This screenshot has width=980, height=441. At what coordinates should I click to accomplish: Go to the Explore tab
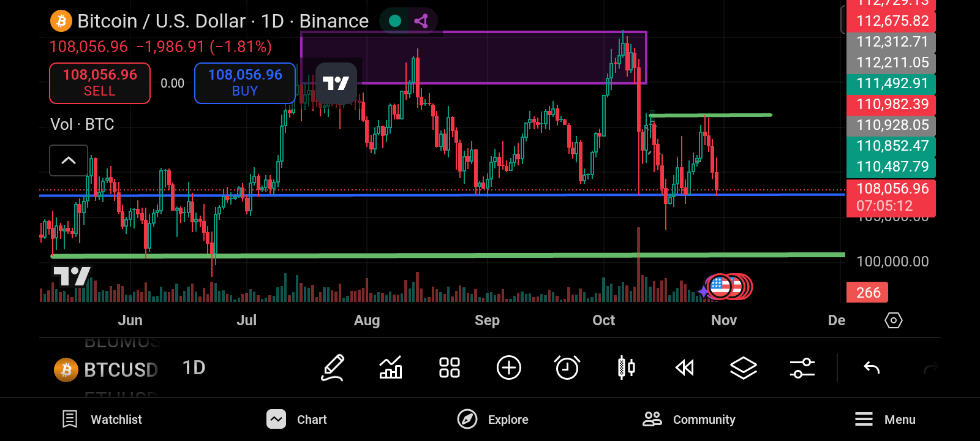[493, 420]
